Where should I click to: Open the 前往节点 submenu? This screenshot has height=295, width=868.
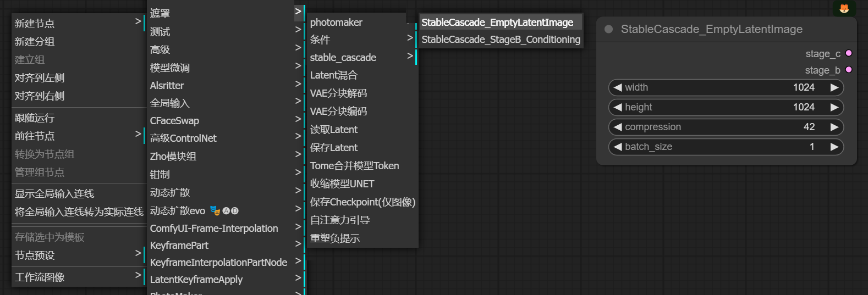pyautogui.click(x=78, y=136)
